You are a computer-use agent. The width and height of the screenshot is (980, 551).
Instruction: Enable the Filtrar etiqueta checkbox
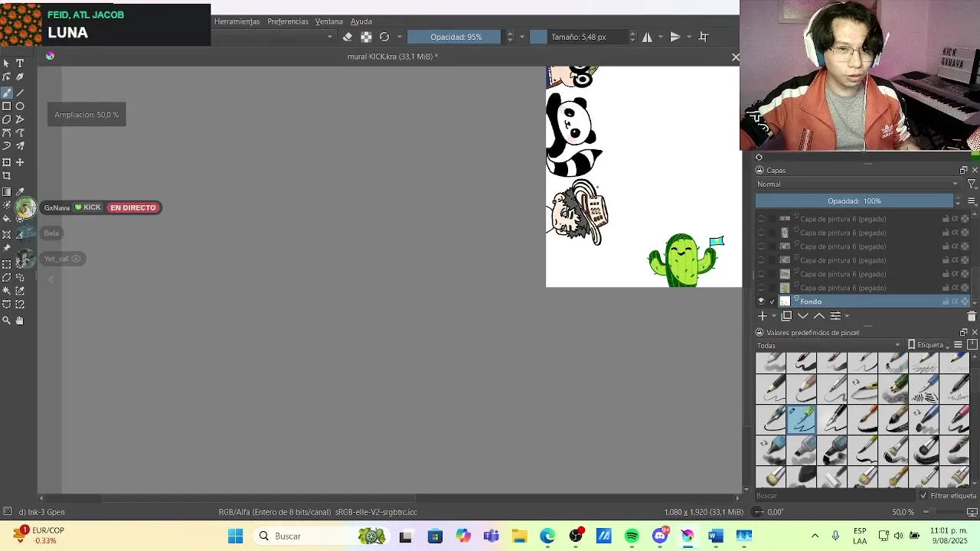point(925,496)
